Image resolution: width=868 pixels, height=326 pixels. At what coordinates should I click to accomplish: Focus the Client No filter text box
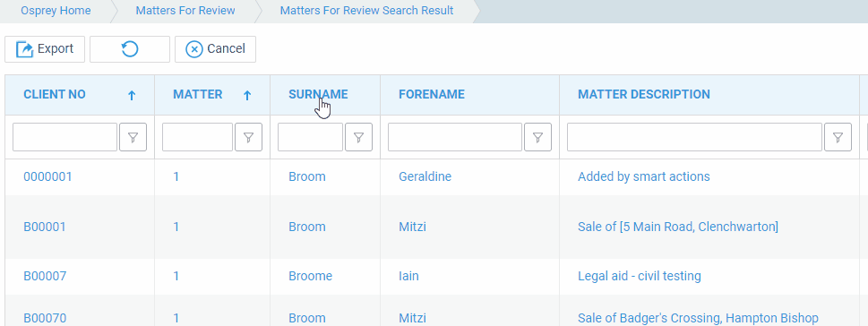tap(64, 137)
